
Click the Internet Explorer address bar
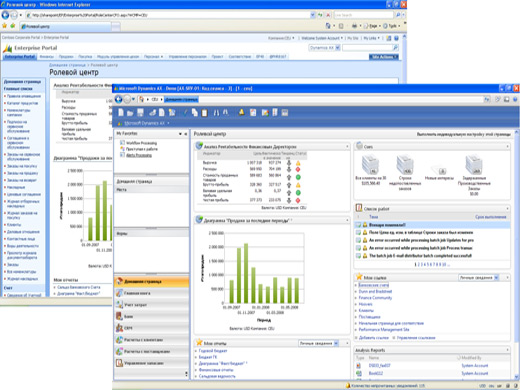170,15
